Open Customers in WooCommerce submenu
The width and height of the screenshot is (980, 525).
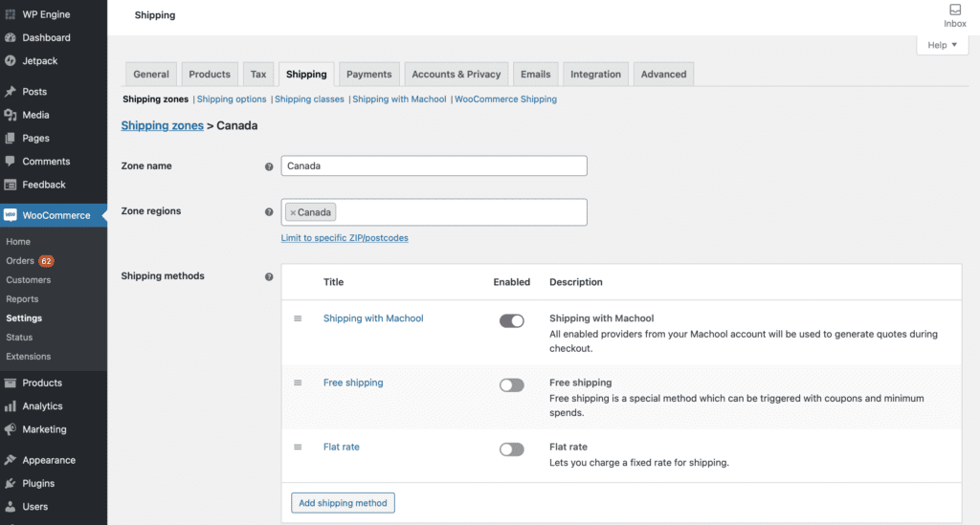[28, 280]
